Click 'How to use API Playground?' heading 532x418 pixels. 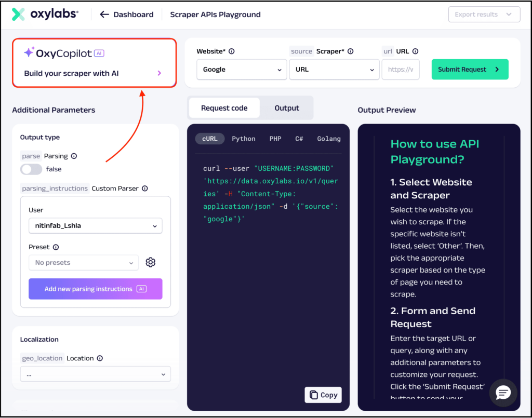click(x=435, y=152)
